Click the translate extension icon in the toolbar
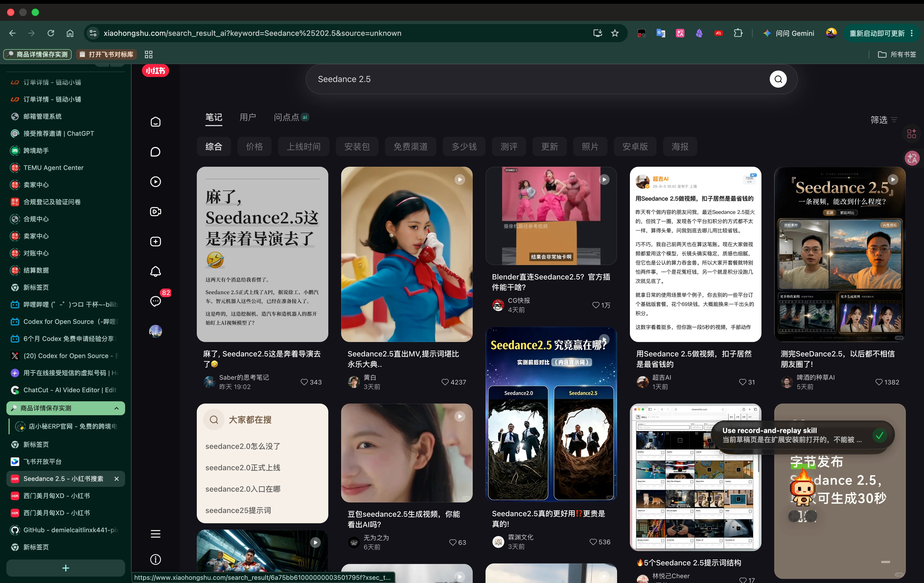Image resolution: width=924 pixels, height=583 pixels. coord(661,33)
